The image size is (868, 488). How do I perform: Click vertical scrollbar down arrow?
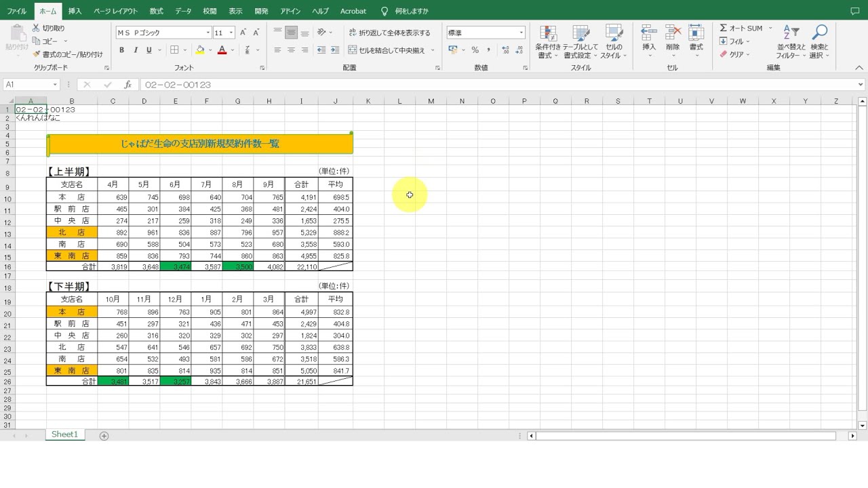point(863,426)
